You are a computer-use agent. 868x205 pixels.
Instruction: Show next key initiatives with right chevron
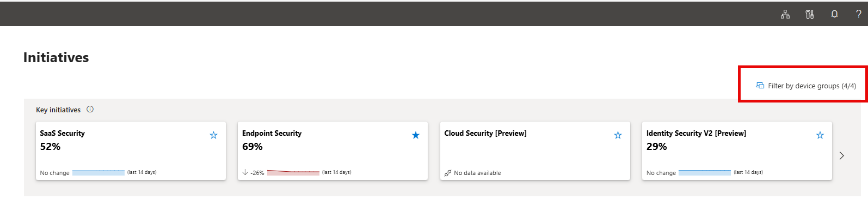point(842,155)
